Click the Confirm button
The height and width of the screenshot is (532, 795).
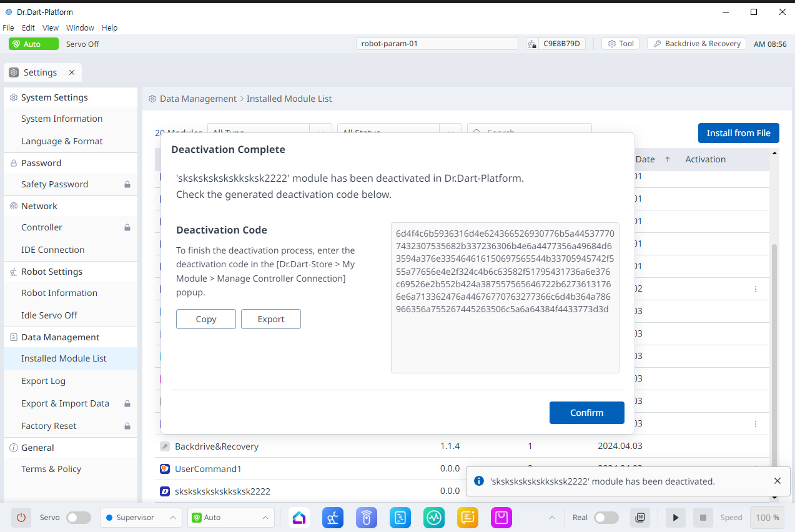click(x=586, y=413)
